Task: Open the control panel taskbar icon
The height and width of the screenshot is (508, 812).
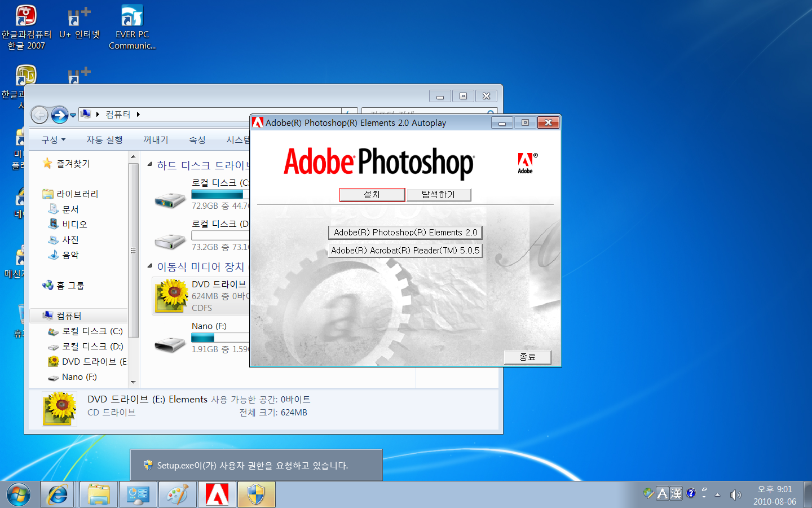Action: click(138, 495)
